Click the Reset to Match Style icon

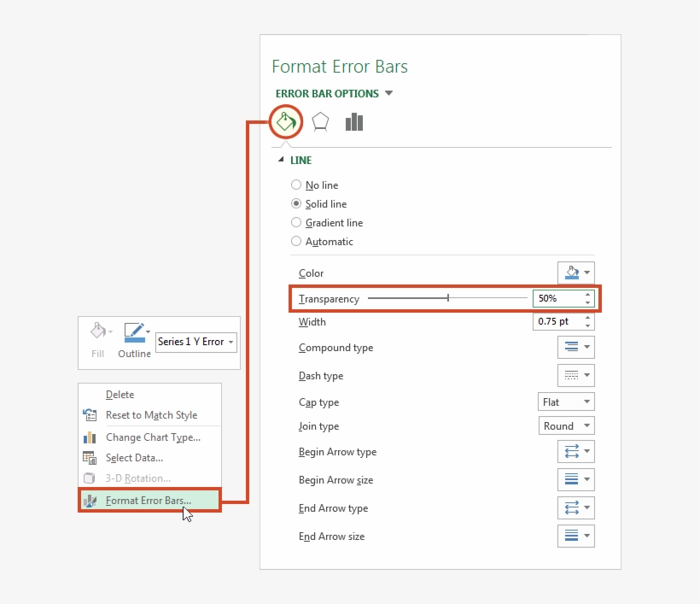click(x=90, y=415)
